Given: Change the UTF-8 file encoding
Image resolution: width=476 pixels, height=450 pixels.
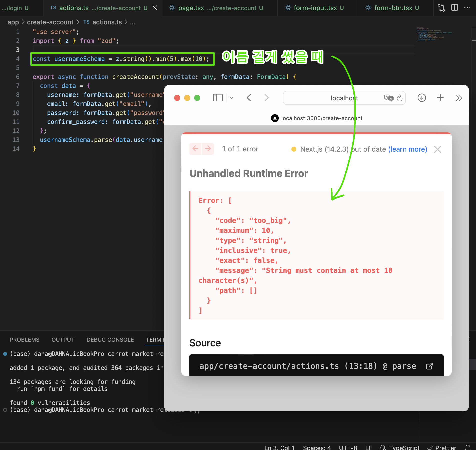Looking at the screenshot, I should click(x=348, y=447).
